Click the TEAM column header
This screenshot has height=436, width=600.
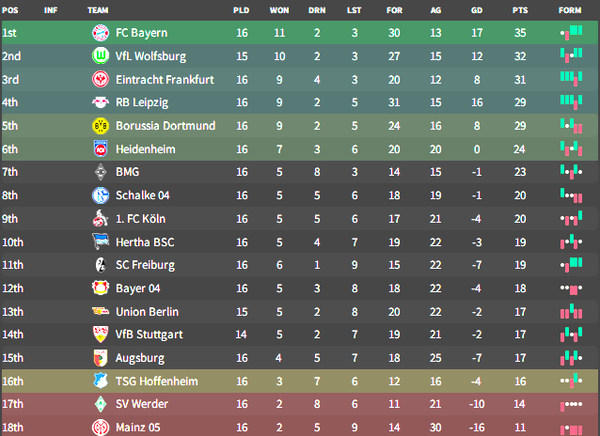point(99,9)
